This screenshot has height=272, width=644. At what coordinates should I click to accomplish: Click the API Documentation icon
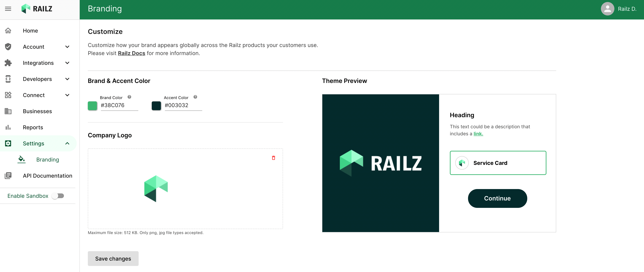pos(8,175)
